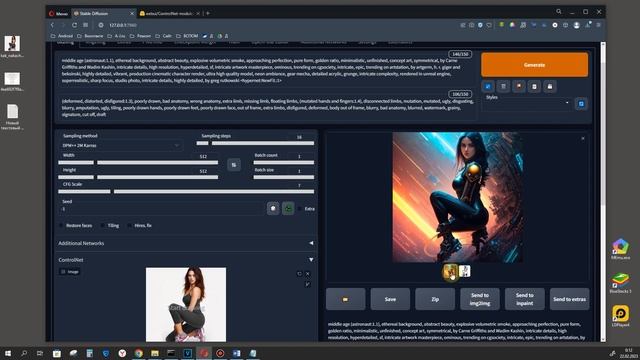Show extra networks with the red card icon
640x360 pixels.
pos(519,87)
